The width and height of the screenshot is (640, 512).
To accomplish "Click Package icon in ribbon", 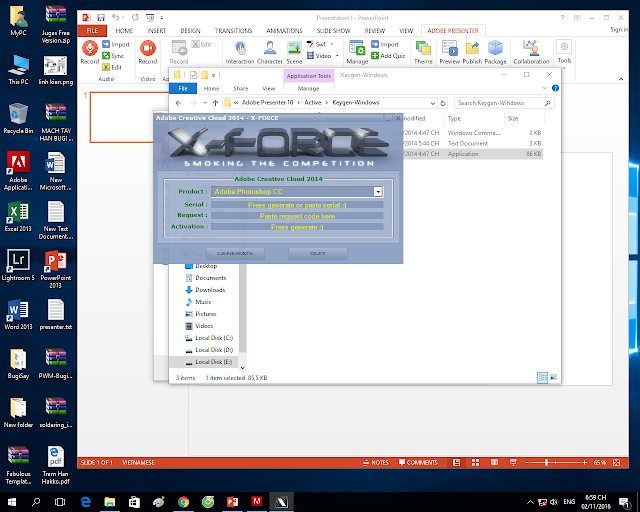I will pos(496,52).
